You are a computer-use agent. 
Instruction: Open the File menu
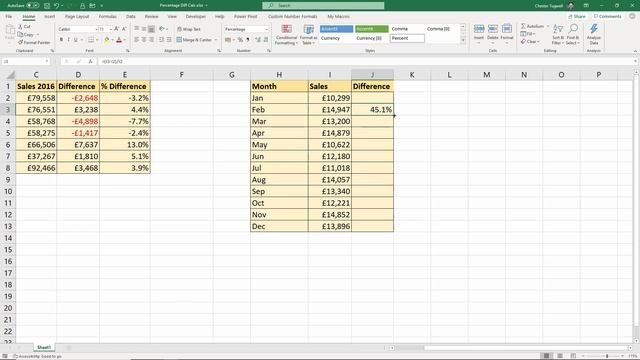(9, 16)
